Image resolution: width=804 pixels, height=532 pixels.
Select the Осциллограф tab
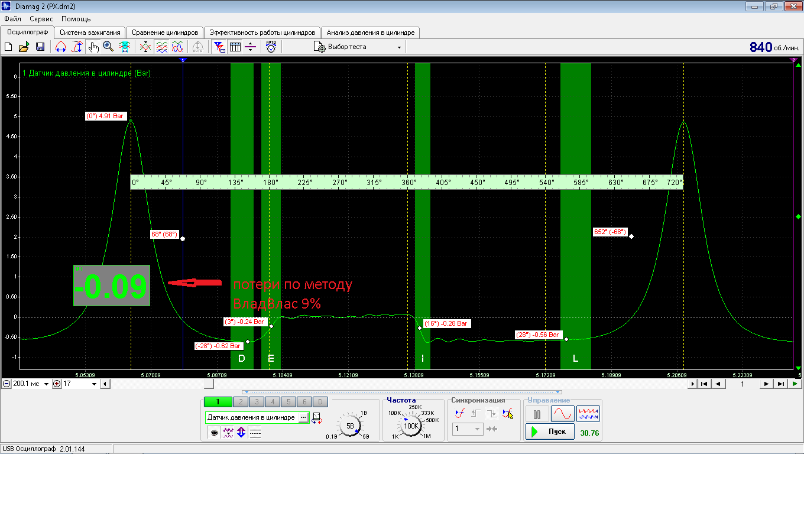[28, 32]
